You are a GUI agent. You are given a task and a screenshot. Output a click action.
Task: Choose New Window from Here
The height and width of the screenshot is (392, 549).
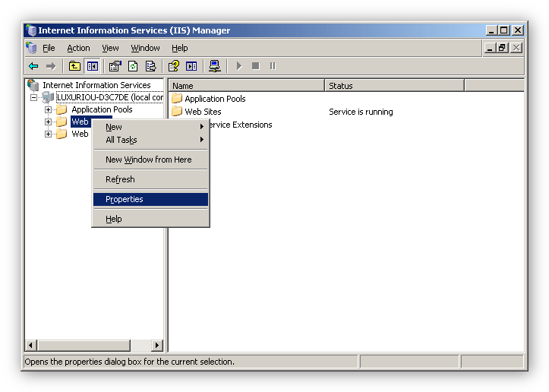[150, 160]
